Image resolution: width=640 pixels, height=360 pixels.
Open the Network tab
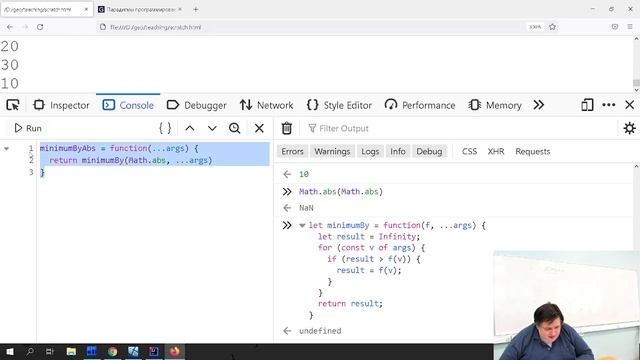click(266, 105)
